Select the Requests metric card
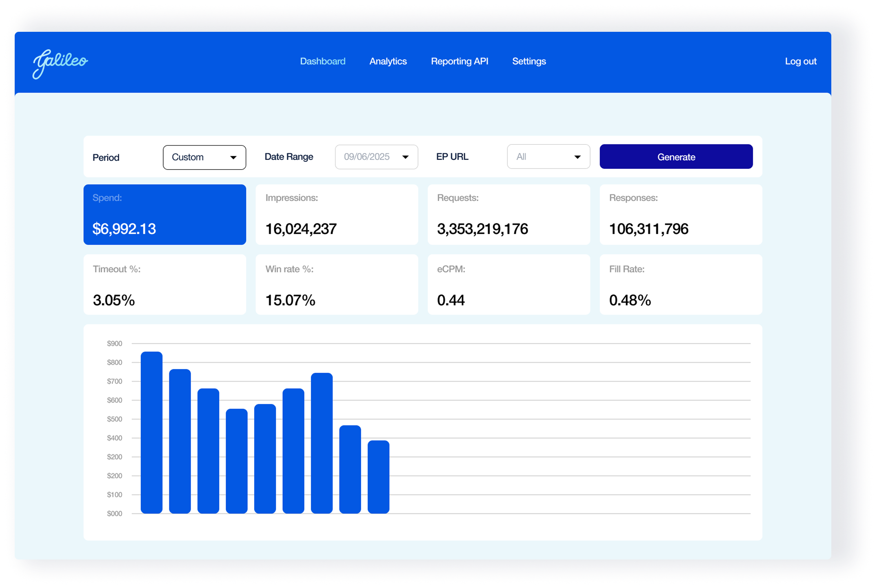 click(508, 214)
